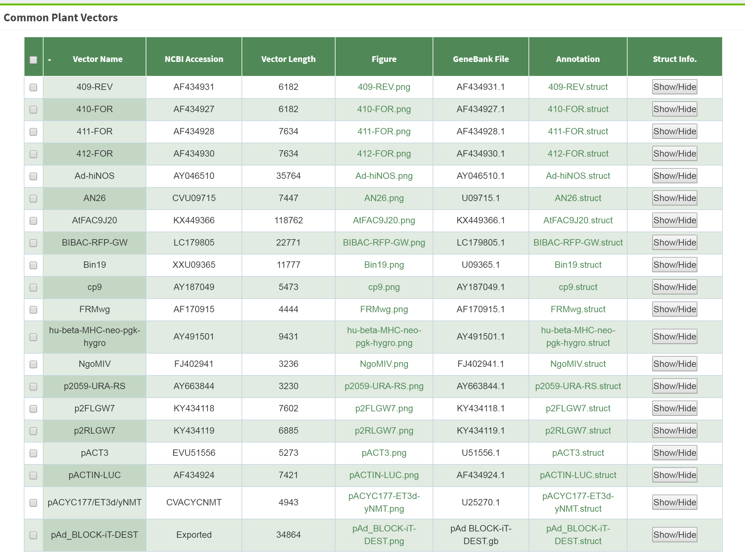The height and width of the screenshot is (560, 745).
Task: Click the sort arrow beside Vector Name
Action: click(x=50, y=60)
